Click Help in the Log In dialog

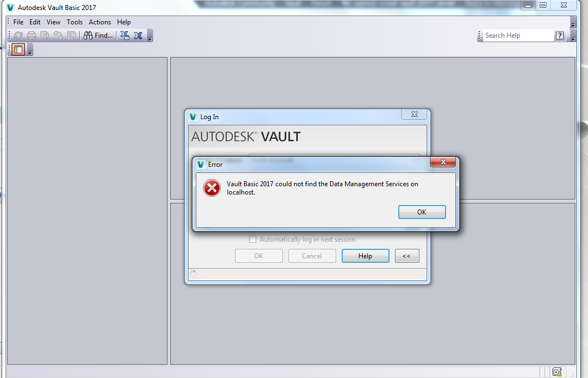[365, 256]
